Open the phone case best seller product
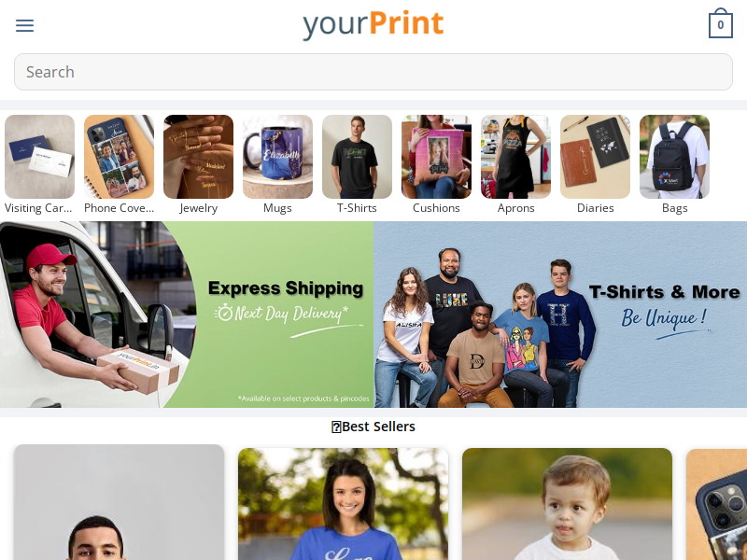 (x=716, y=504)
